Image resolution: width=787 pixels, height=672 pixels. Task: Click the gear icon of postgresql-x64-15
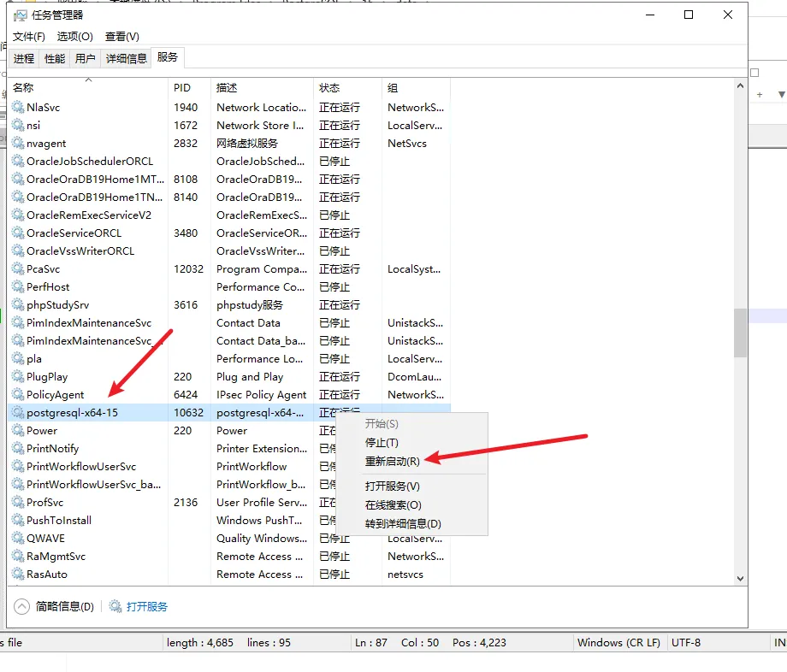[x=18, y=412]
